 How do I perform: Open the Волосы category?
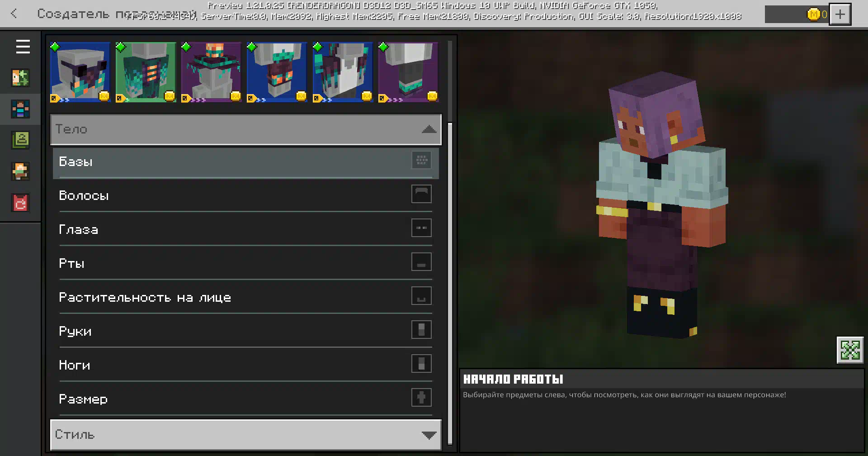[245, 195]
